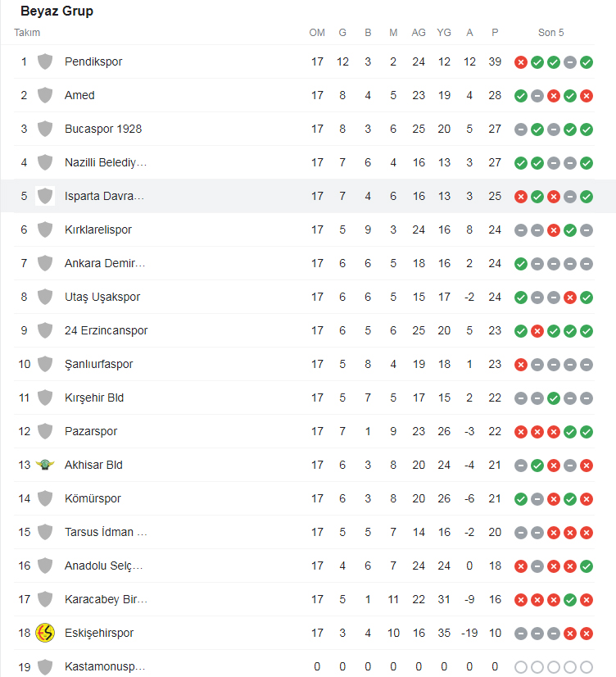
Task: Select the 24 Erzincanspor team name
Action: 106,330
